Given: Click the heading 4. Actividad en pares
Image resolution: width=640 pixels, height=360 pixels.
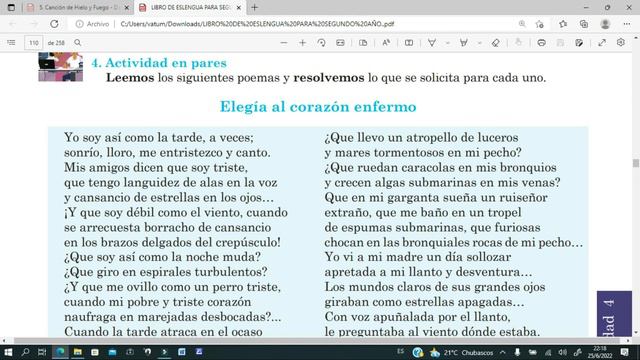Looking at the screenshot, I should click(x=159, y=63).
